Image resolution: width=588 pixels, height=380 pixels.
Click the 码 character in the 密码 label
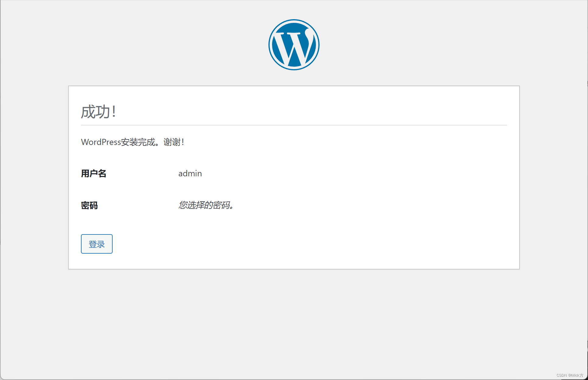[94, 206]
